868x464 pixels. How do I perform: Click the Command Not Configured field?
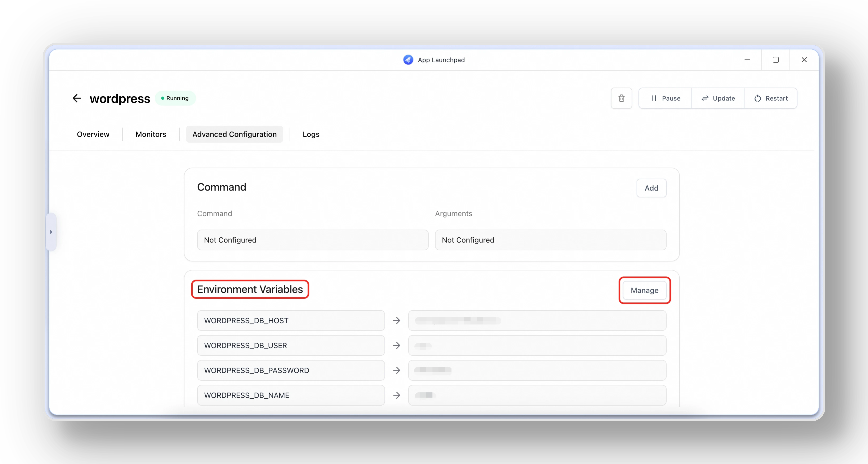point(313,240)
